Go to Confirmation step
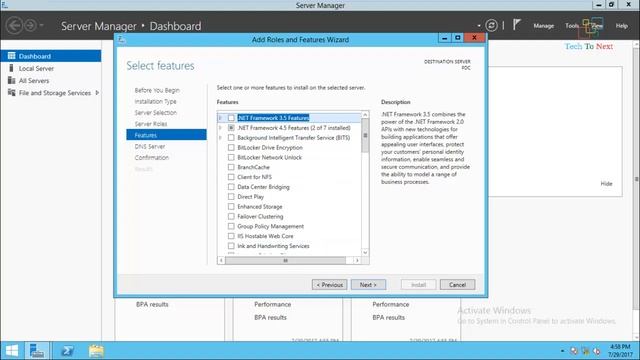Image resolution: width=640 pixels, height=360 pixels. [151, 158]
